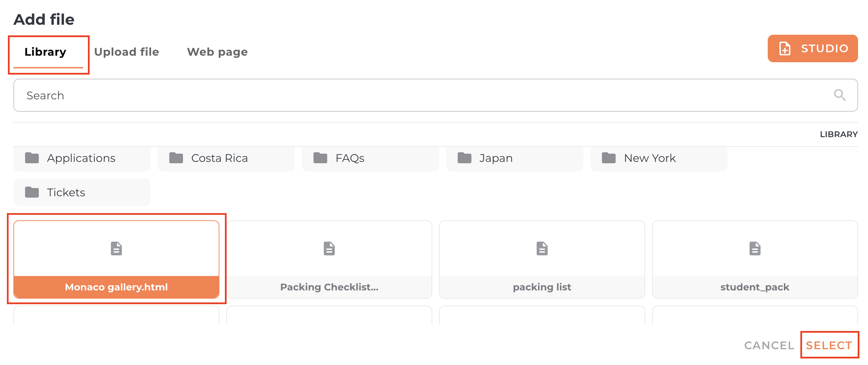Open the Upload file tab

point(126,52)
